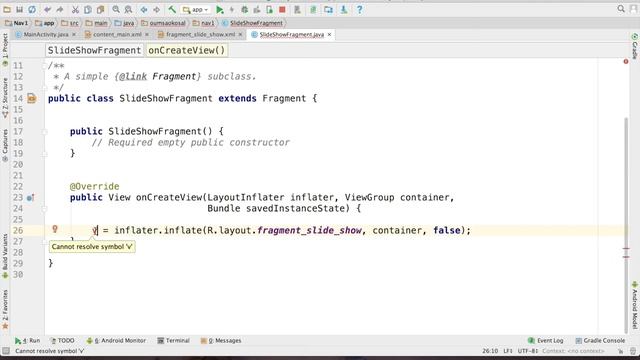
Task: Open the Run tool window
Action: 27,340
